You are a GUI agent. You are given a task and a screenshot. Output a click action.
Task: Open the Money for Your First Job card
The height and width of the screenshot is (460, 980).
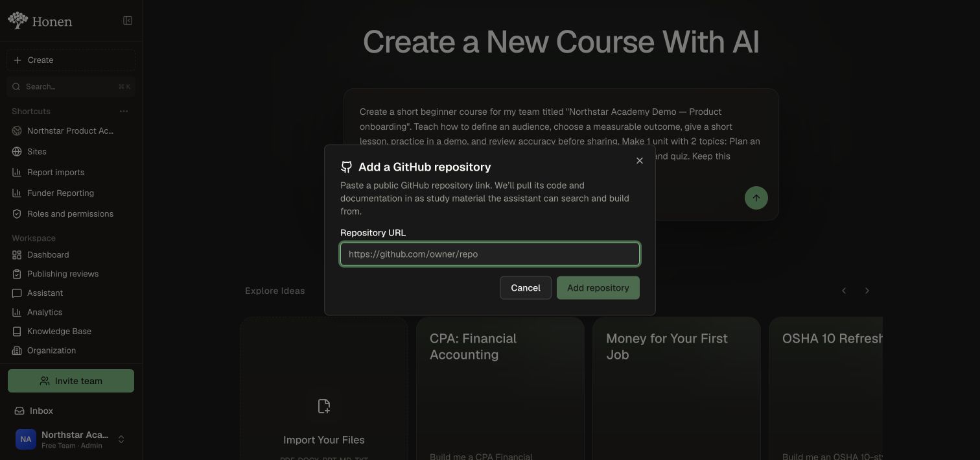pos(677,389)
